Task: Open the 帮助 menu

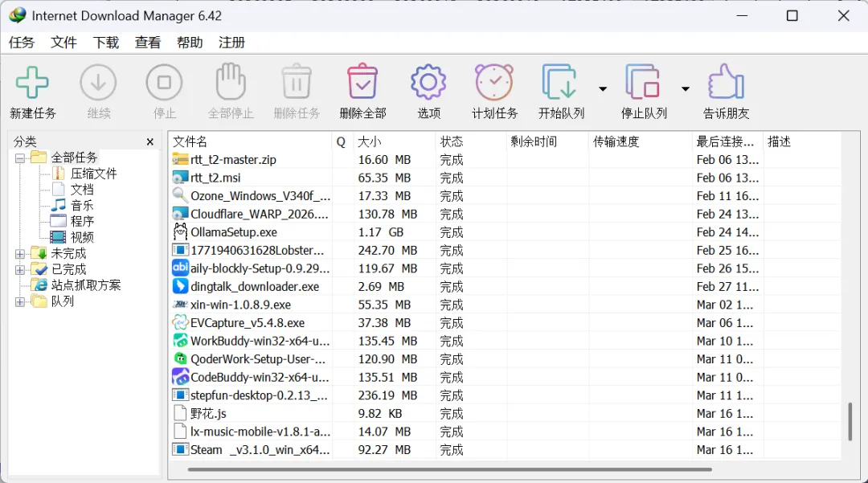Action: [x=190, y=43]
